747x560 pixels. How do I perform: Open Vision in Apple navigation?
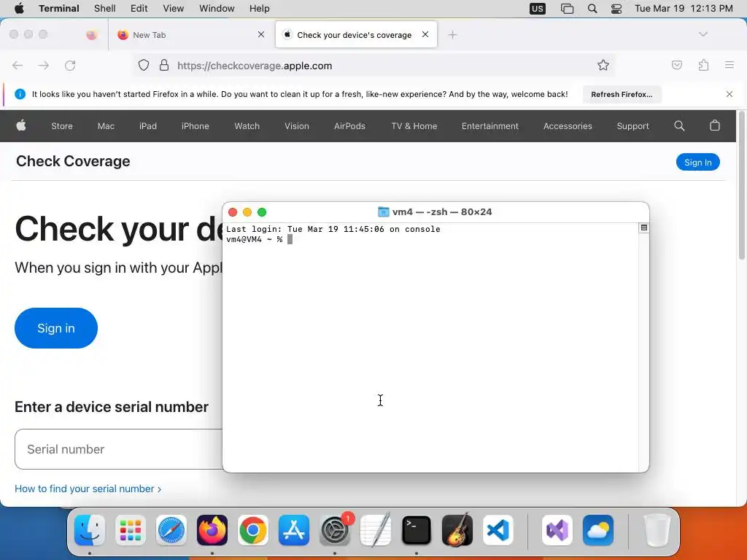297,126
